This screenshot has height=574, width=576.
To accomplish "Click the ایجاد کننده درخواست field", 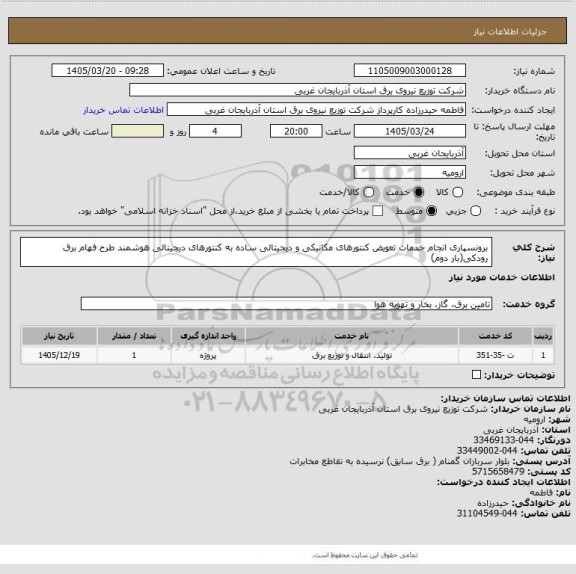I will (x=316, y=109).
